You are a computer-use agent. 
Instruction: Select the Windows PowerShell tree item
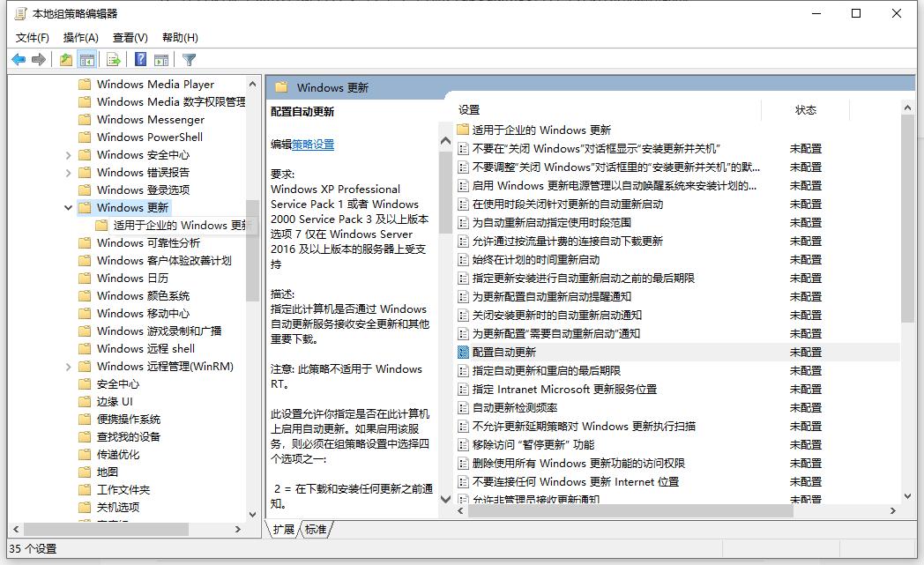(149, 137)
